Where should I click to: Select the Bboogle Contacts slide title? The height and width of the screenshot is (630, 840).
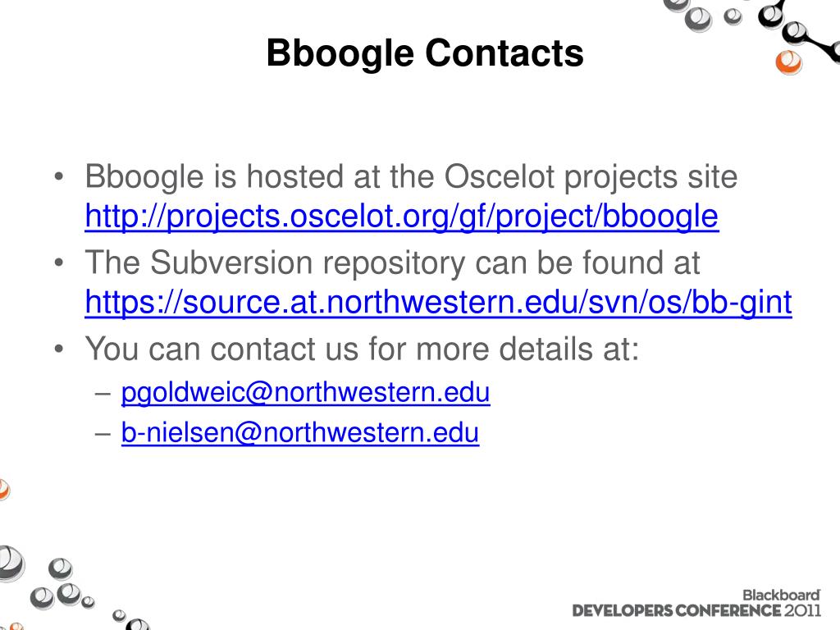coord(425,54)
